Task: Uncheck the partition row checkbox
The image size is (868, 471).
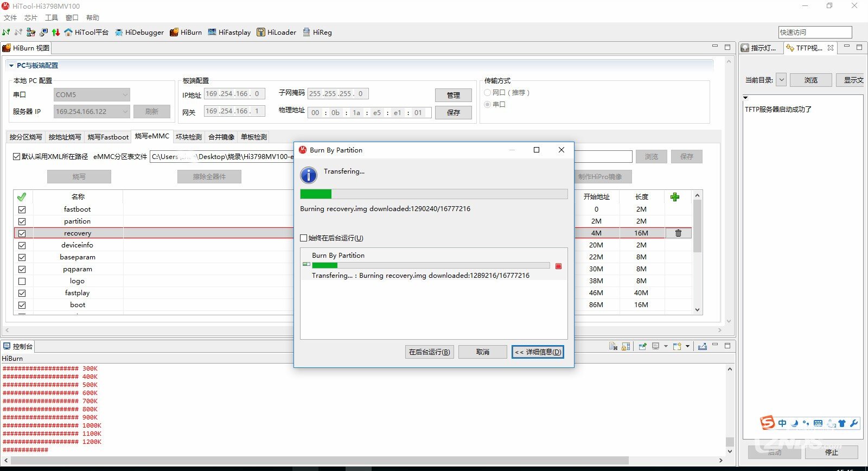Action: 22,221
